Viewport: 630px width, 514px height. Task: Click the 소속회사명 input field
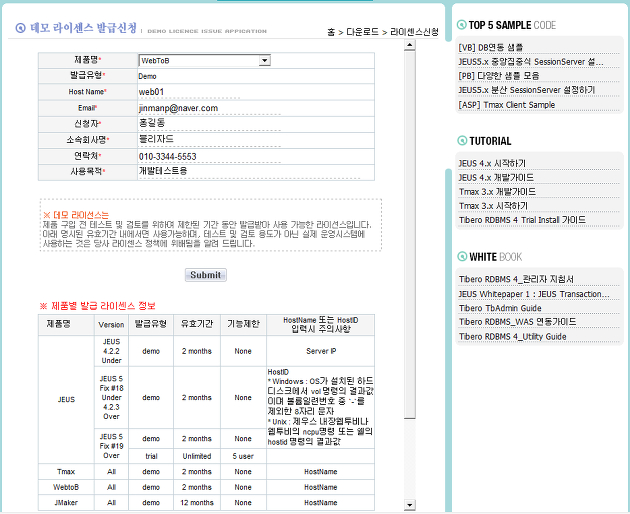209,139
